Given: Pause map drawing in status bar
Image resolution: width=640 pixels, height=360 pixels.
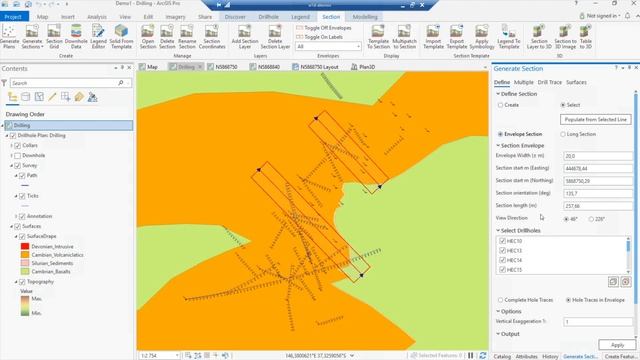Looking at the screenshot, I should [x=471, y=355].
